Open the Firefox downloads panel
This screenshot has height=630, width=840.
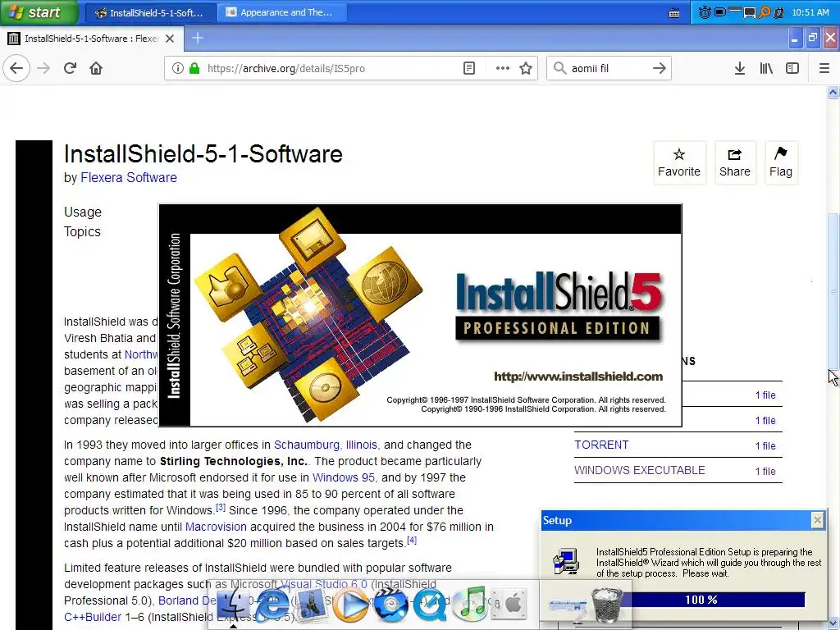[739, 68]
